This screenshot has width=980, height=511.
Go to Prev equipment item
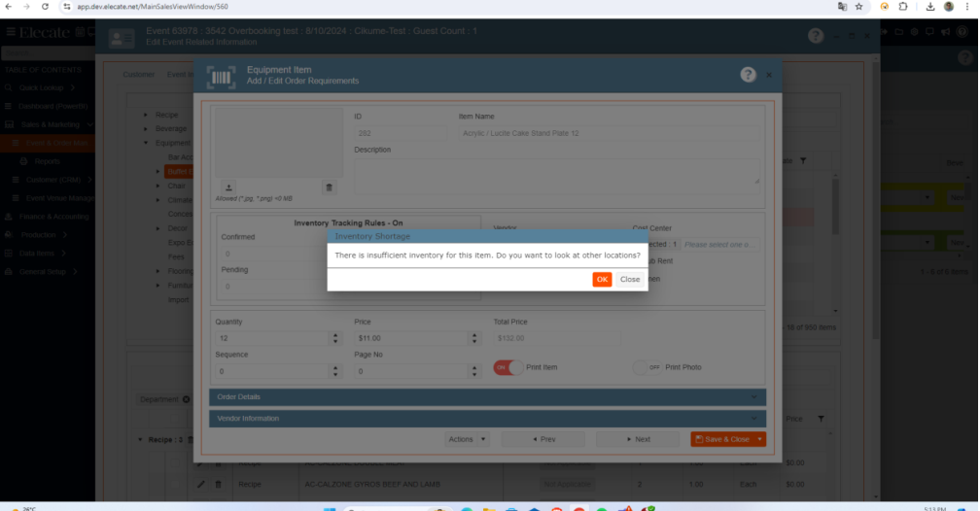pyautogui.click(x=543, y=439)
